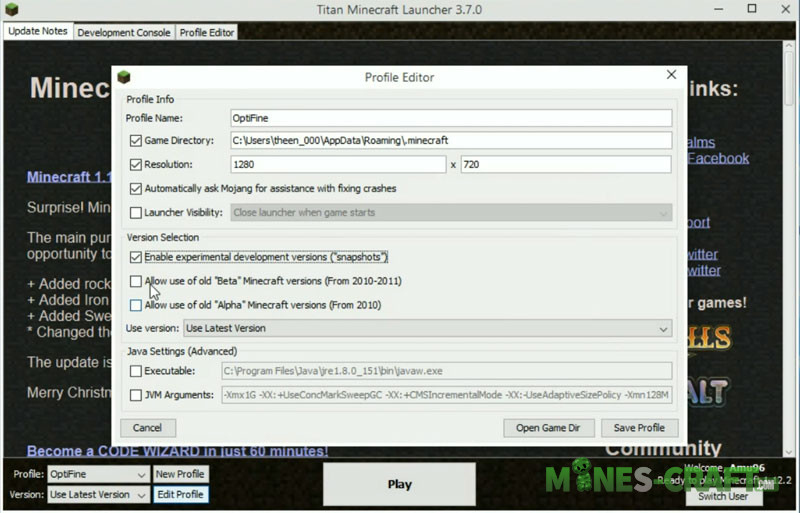This screenshot has height=513, width=800.
Task: Click the Play button
Action: coord(399,484)
